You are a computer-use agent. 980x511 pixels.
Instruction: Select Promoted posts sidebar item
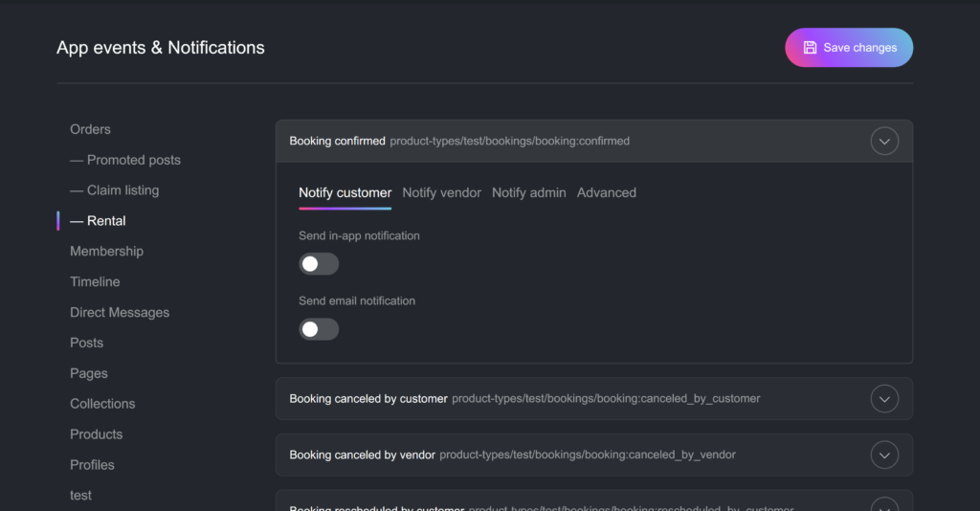(133, 160)
